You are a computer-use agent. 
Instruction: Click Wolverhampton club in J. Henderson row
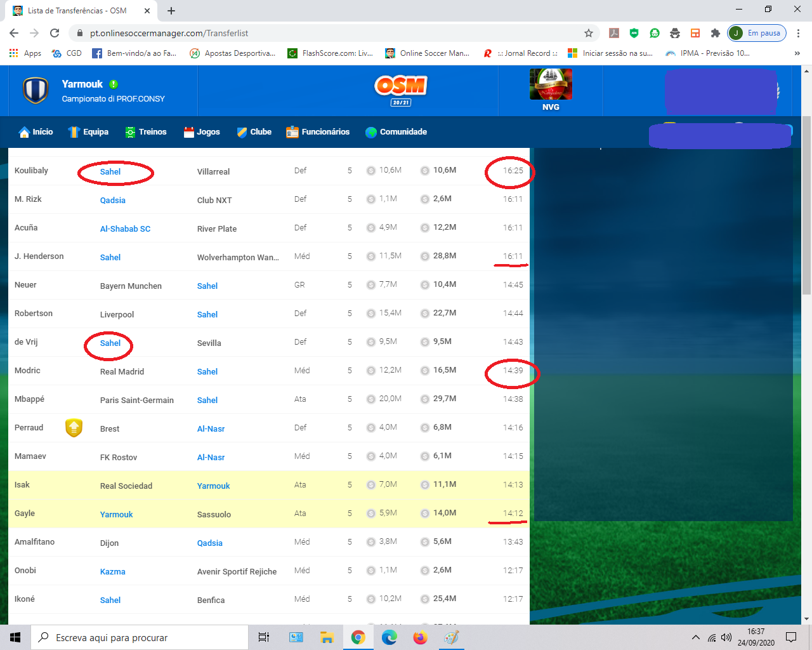pyautogui.click(x=238, y=258)
